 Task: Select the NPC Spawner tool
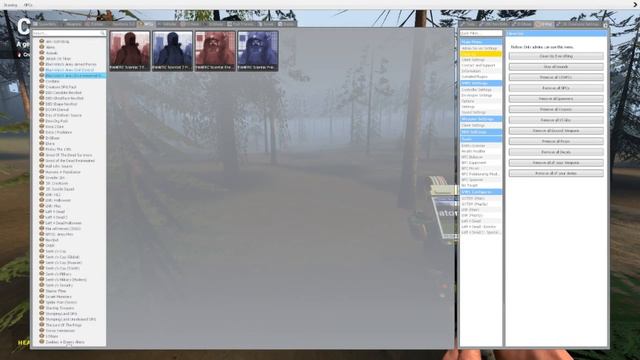[x=481, y=180]
